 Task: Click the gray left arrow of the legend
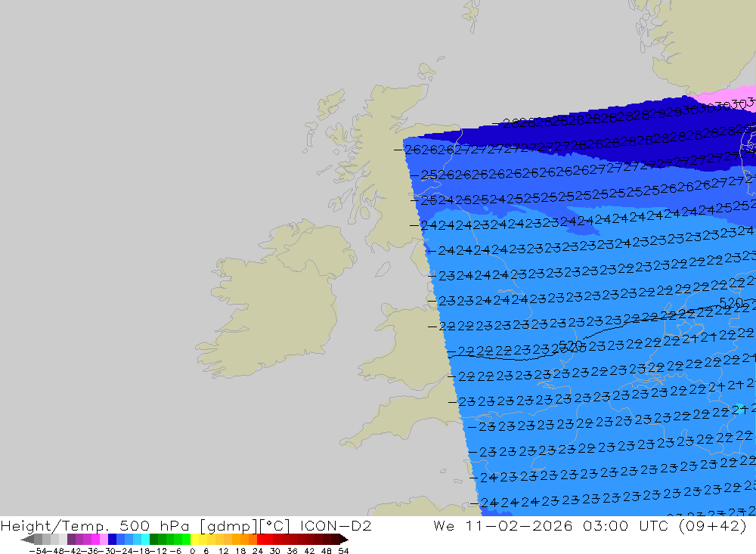pyautogui.click(x=27, y=539)
